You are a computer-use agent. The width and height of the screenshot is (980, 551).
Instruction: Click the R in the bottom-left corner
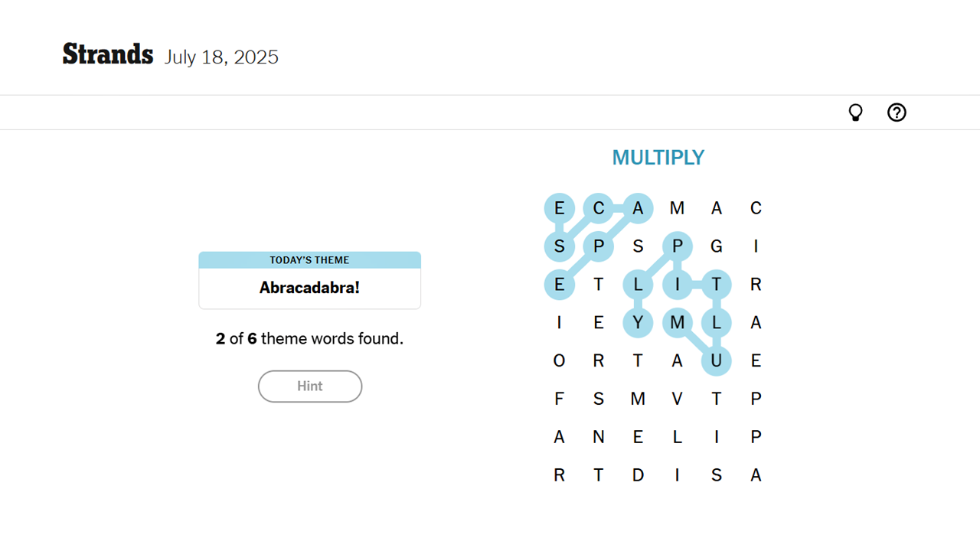click(x=559, y=474)
